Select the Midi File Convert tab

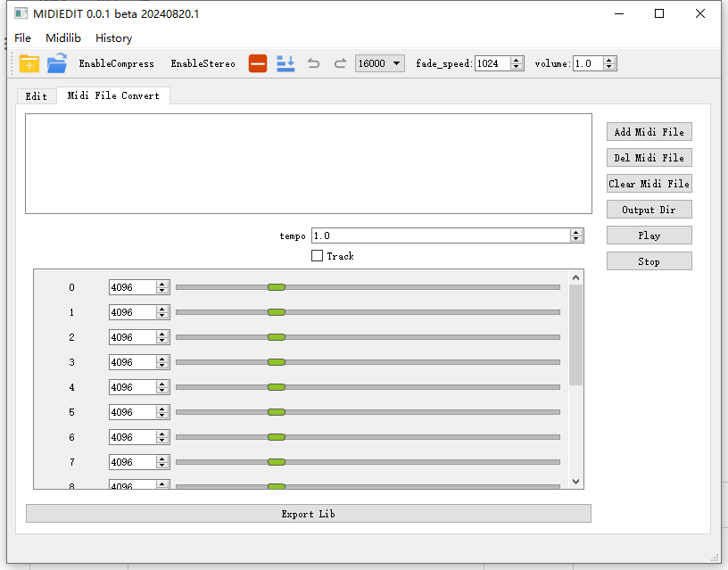coord(113,95)
